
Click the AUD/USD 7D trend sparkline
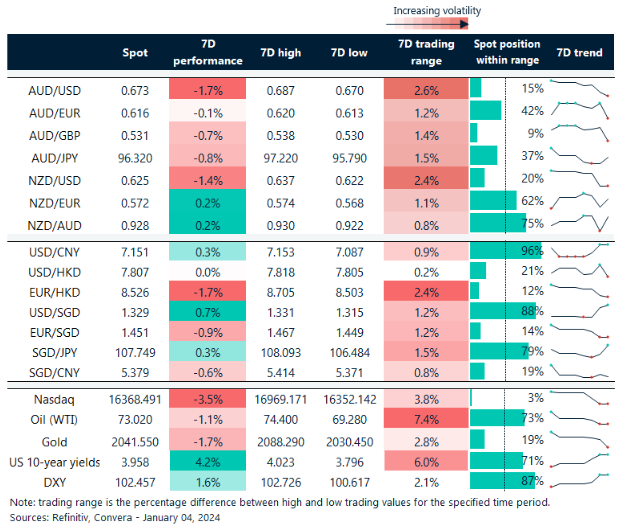tap(579, 88)
